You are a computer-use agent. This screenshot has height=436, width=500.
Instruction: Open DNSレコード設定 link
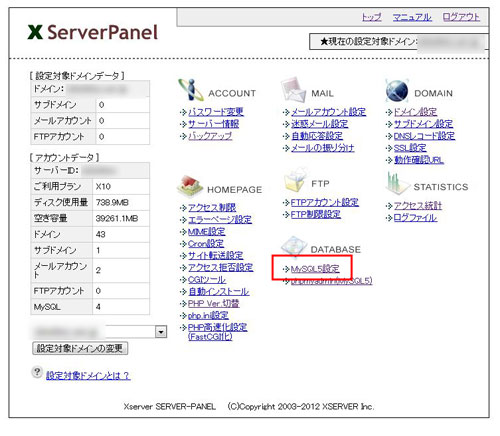424,136
